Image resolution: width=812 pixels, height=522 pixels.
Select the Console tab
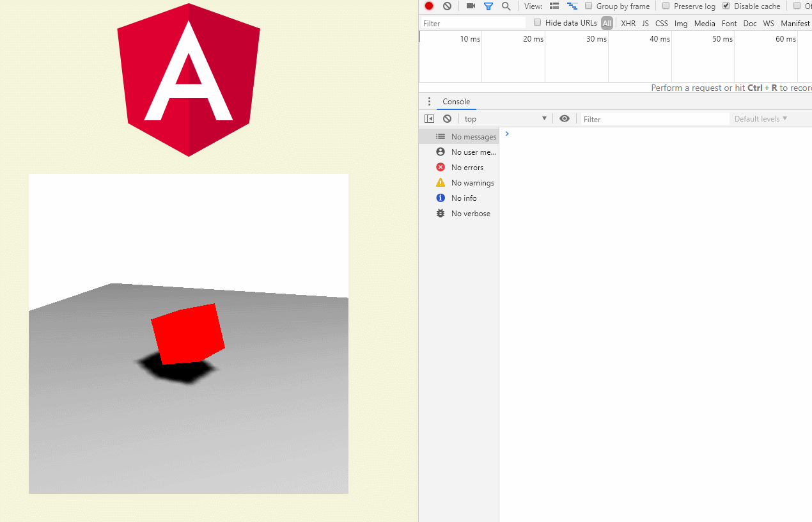point(456,102)
